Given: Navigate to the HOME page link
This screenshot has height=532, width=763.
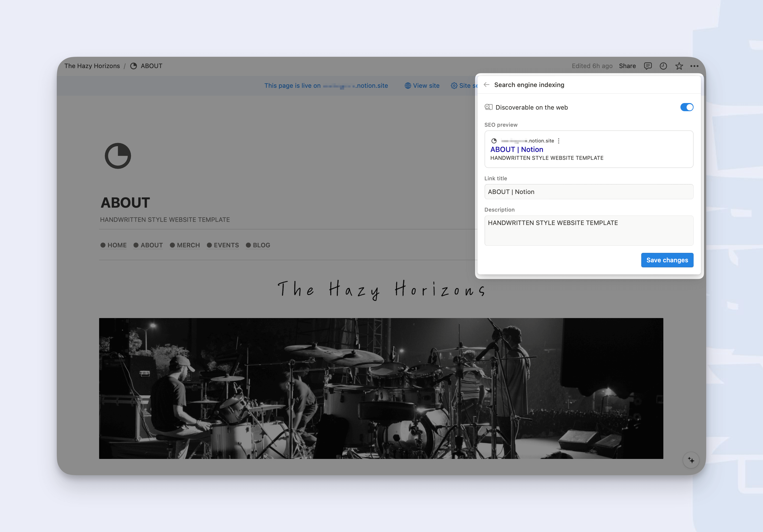Looking at the screenshot, I should click(113, 245).
